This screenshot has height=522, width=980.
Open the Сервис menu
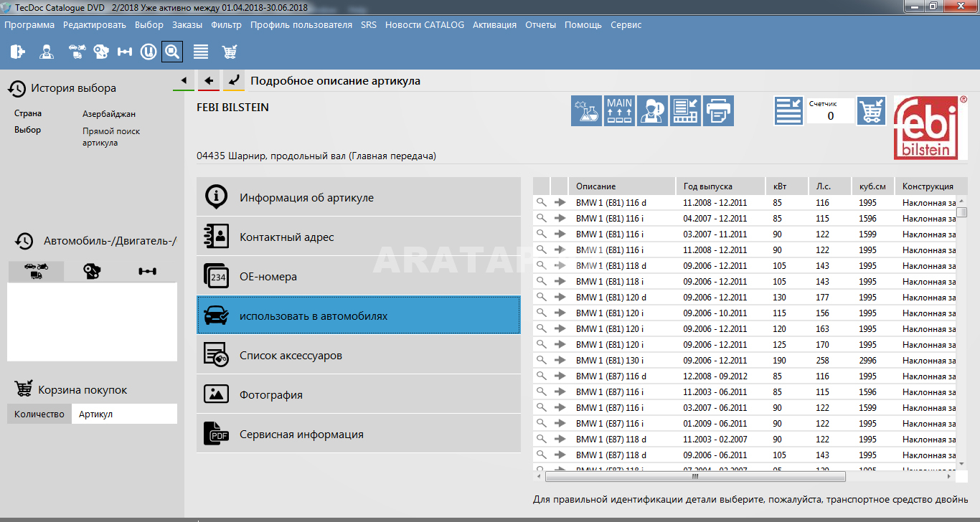click(626, 24)
